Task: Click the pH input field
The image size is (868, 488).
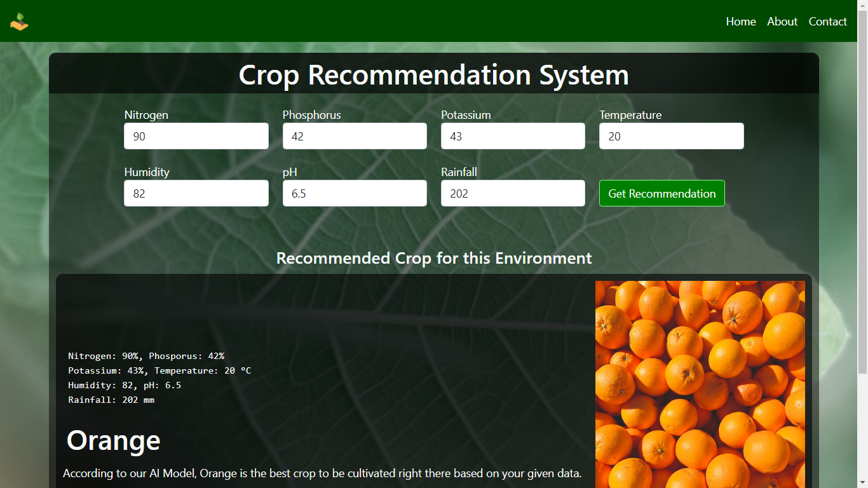Action: [355, 193]
